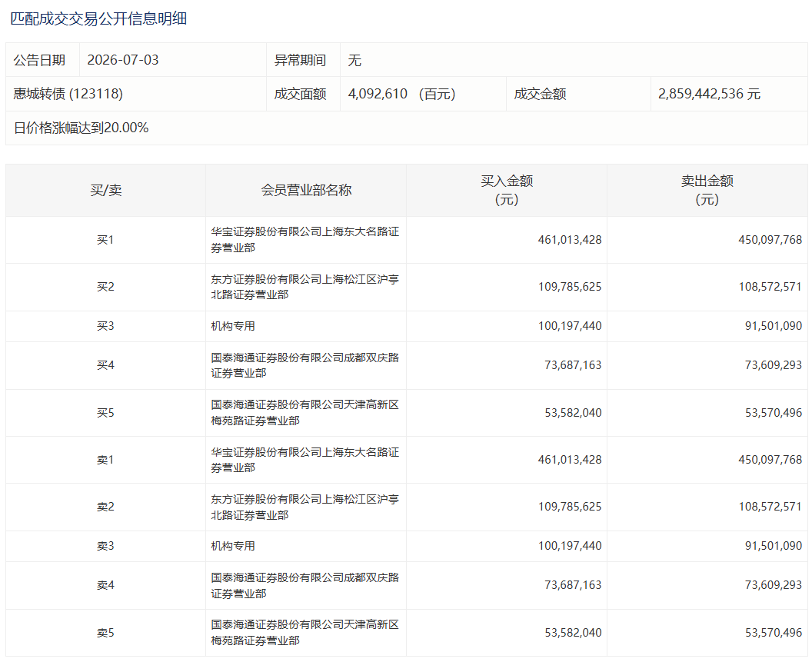Click 国泰海通 天津梅苑路 branch in 买5 row
This screenshot has height=662, width=812.
pos(305,413)
